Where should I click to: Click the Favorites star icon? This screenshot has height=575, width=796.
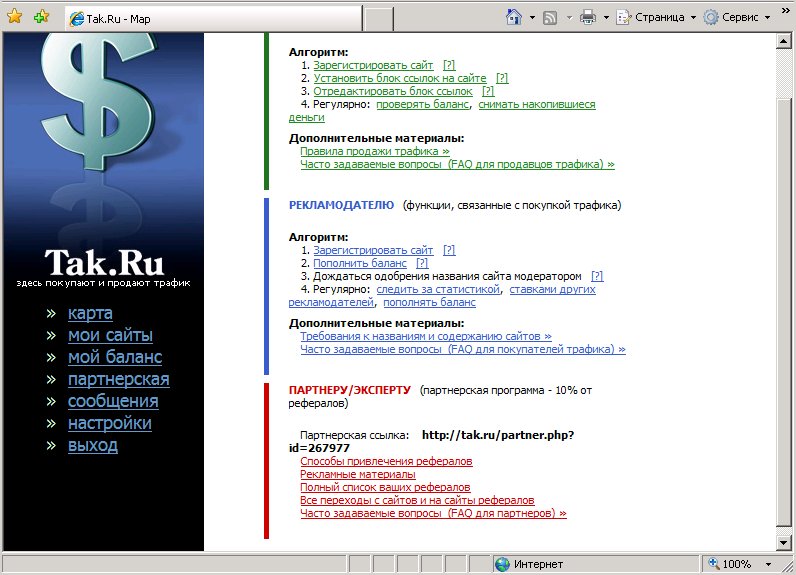pyautogui.click(x=15, y=17)
